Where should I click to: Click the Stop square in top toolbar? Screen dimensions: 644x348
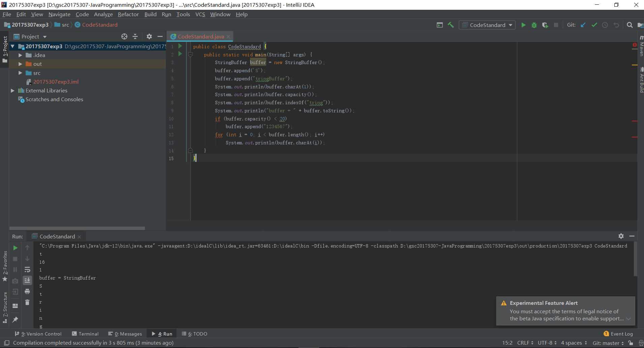[556, 25]
